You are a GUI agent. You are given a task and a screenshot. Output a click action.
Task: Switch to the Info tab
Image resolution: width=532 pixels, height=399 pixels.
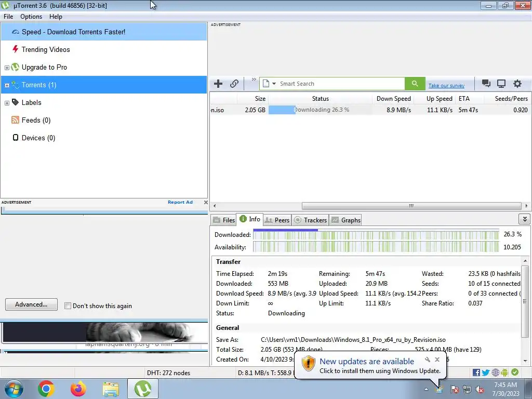(250, 219)
